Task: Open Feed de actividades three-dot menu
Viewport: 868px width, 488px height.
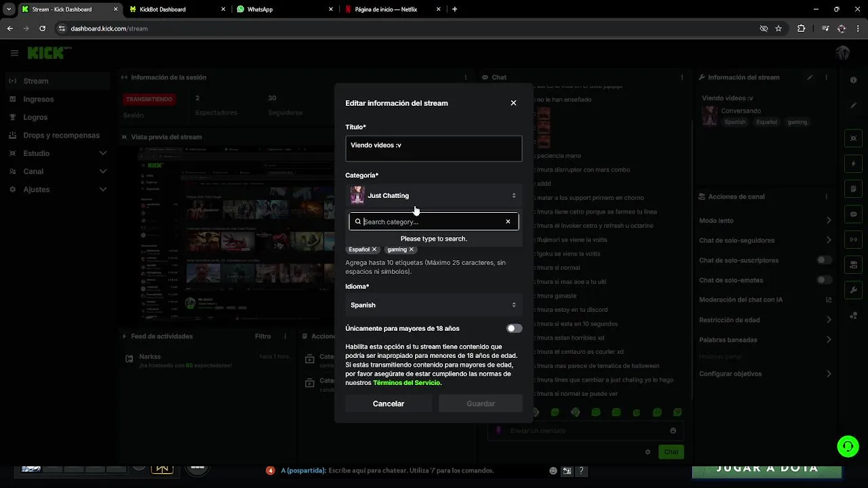Action: 284,336
